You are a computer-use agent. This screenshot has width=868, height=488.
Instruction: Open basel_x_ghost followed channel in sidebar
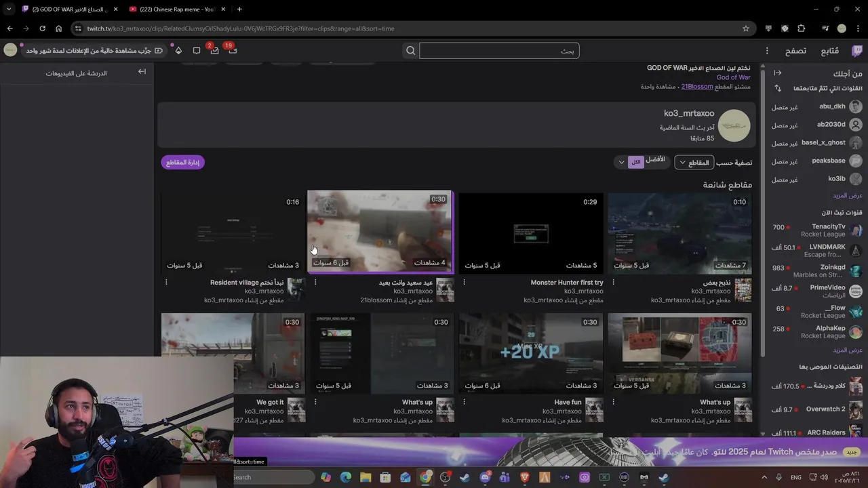point(816,143)
